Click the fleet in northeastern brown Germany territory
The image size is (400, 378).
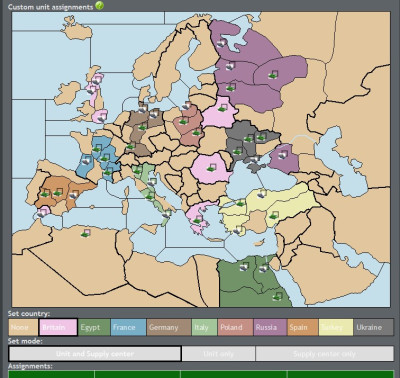click(153, 114)
